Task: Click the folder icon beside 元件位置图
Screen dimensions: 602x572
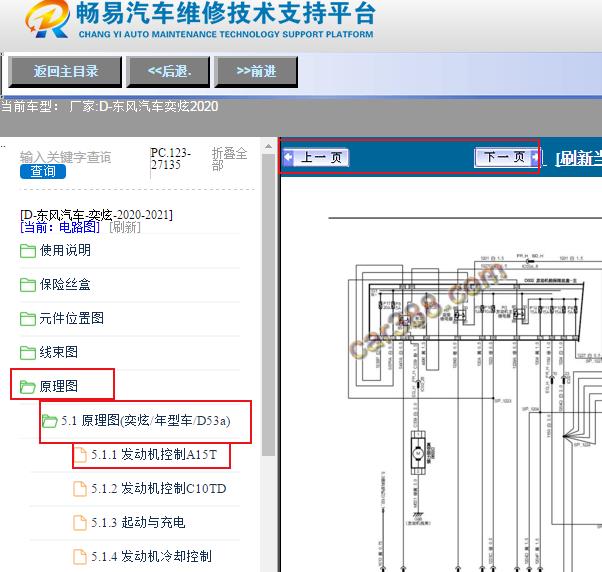Action: (28, 319)
